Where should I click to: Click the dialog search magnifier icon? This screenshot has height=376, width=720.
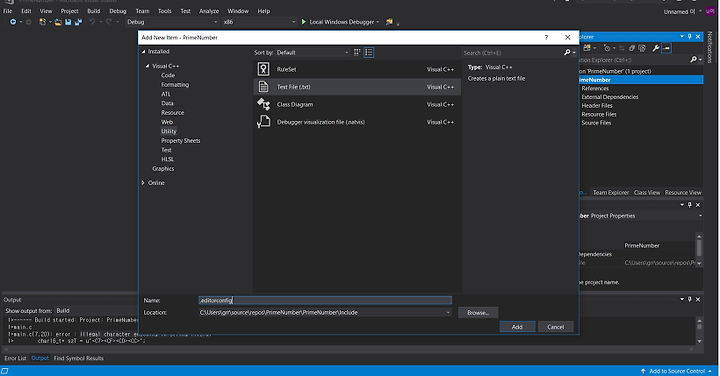tap(567, 52)
